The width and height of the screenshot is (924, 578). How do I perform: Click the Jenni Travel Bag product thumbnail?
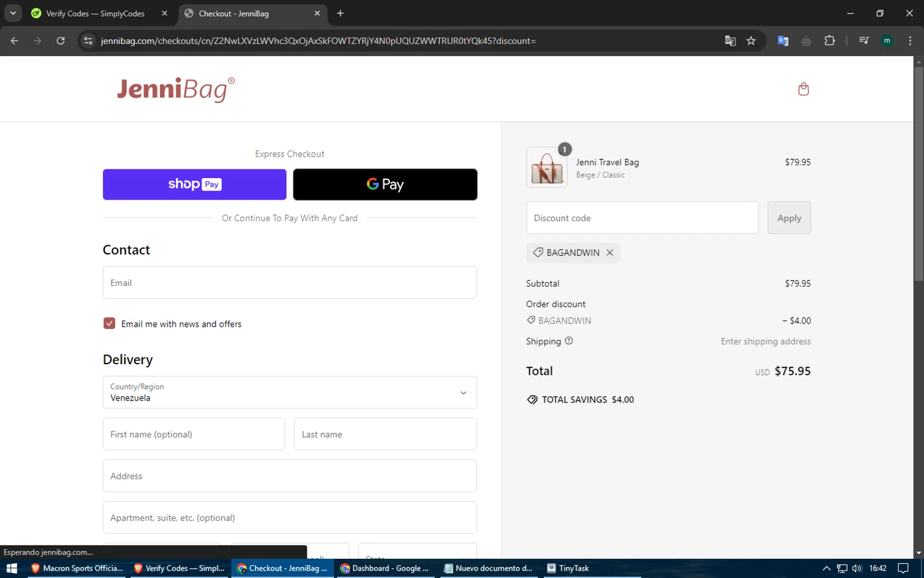coord(546,167)
